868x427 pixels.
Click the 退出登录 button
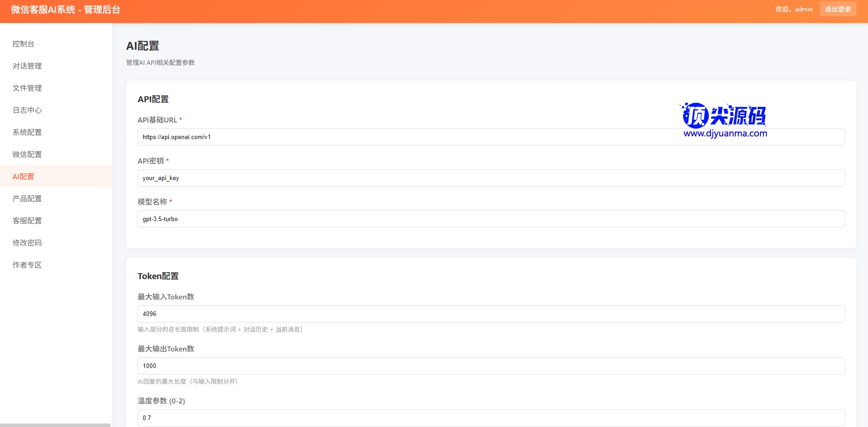pos(838,9)
